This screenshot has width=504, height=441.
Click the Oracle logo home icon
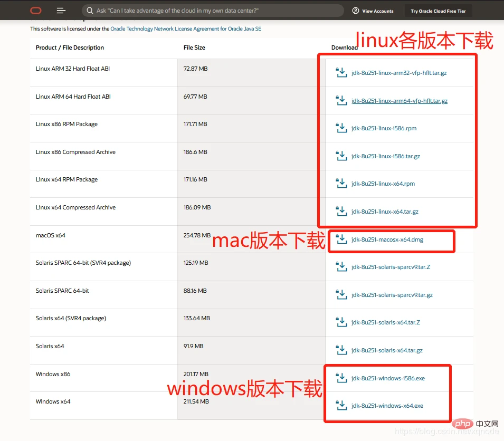click(36, 11)
